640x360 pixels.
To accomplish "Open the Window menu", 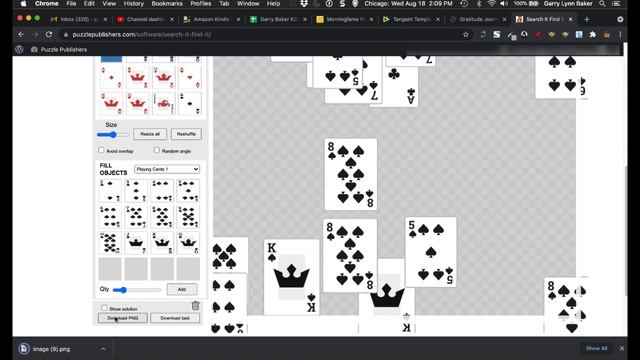I will pos(248,4).
